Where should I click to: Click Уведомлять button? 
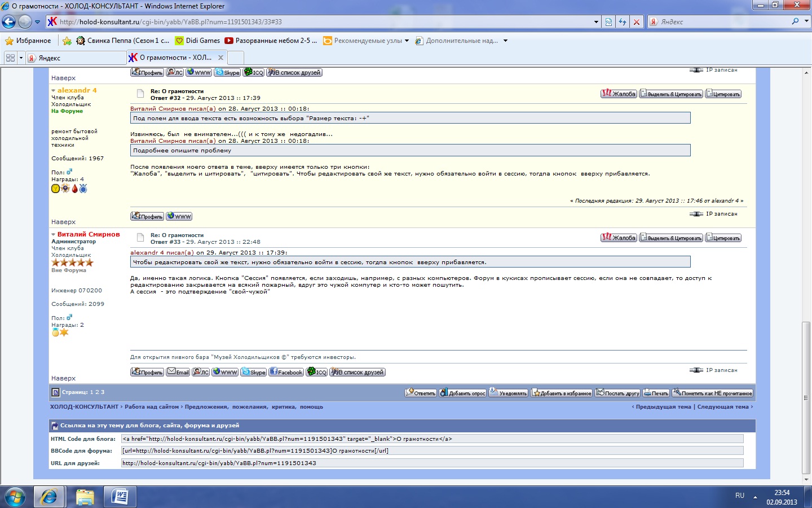(x=509, y=393)
